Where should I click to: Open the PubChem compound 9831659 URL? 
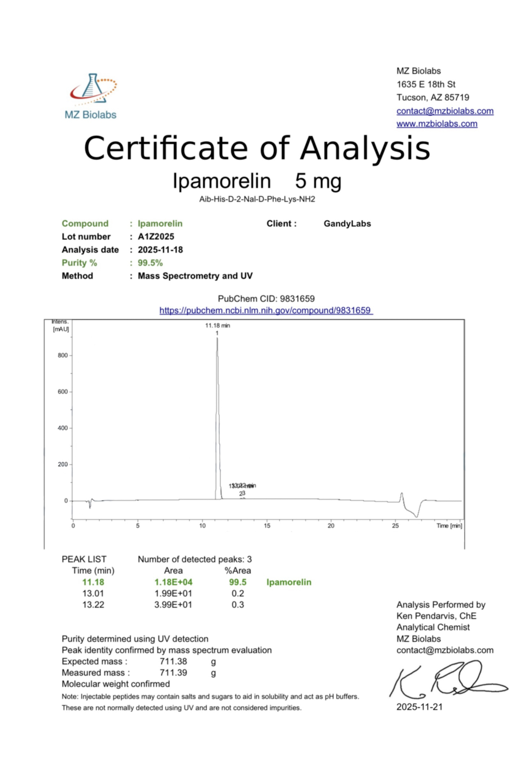(265, 311)
